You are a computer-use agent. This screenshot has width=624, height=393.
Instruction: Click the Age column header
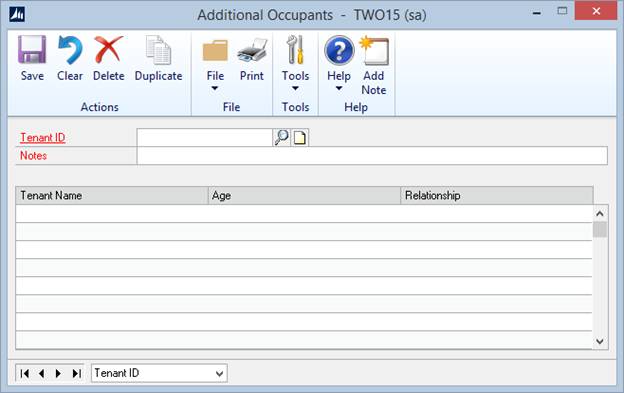tap(304, 195)
